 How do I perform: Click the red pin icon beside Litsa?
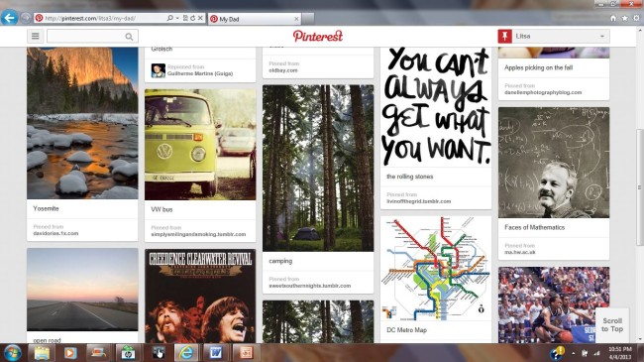coord(504,36)
